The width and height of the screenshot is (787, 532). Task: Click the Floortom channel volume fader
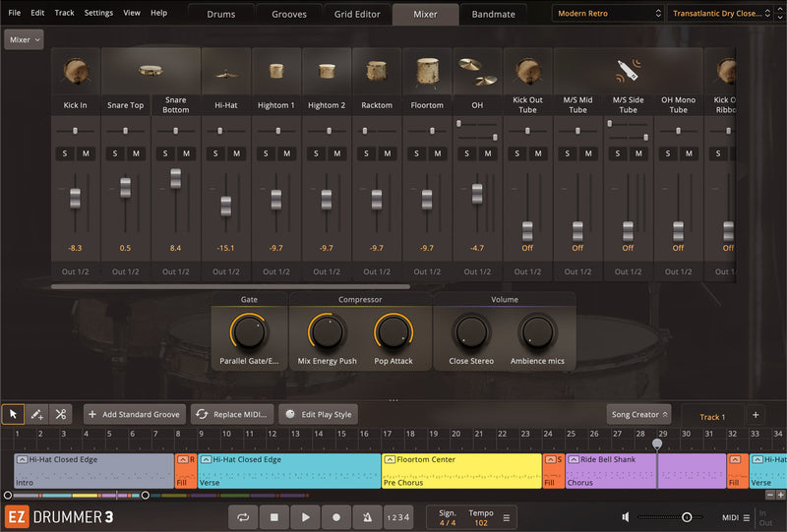click(x=427, y=200)
